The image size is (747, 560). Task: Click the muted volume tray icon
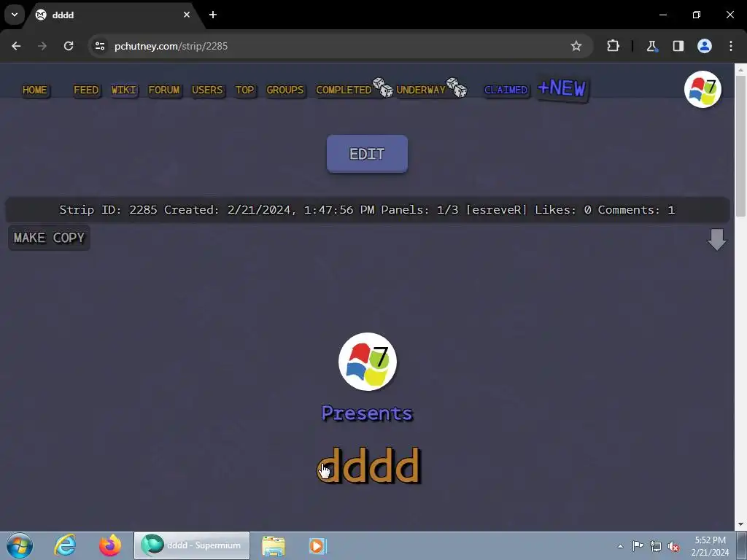point(673,546)
